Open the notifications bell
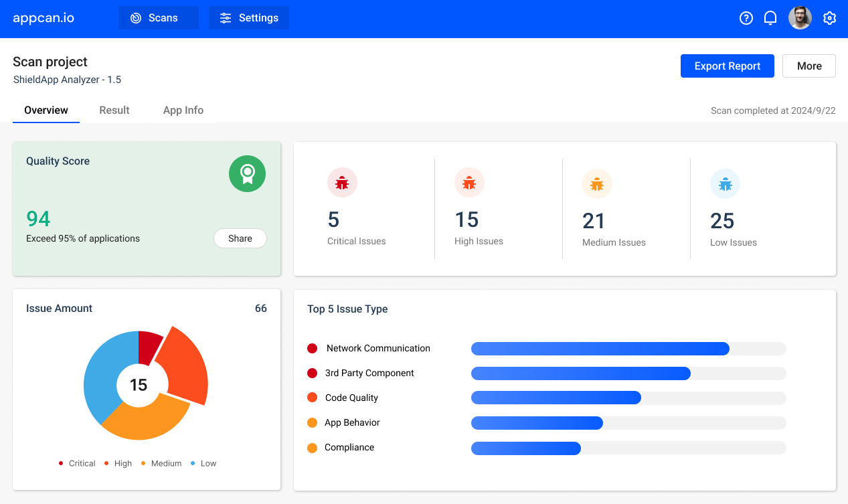The height and width of the screenshot is (504, 848). (770, 18)
